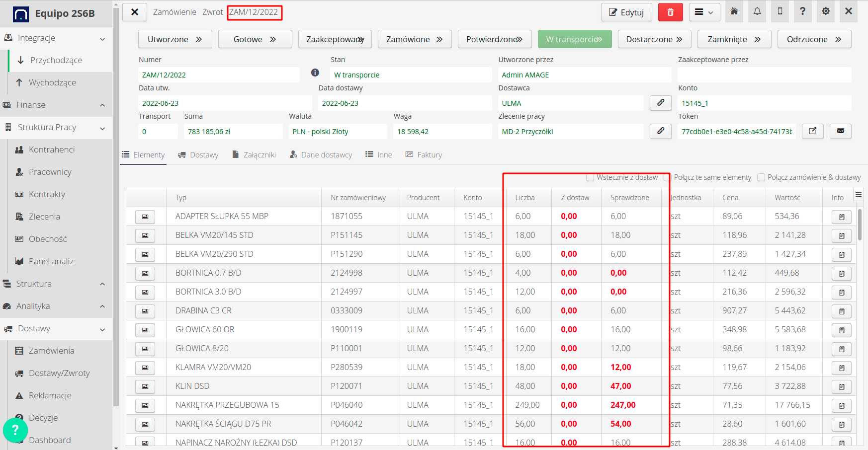Open the home dashboard icon
The height and width of the screenshot is (450, 868).
point(734,11)
